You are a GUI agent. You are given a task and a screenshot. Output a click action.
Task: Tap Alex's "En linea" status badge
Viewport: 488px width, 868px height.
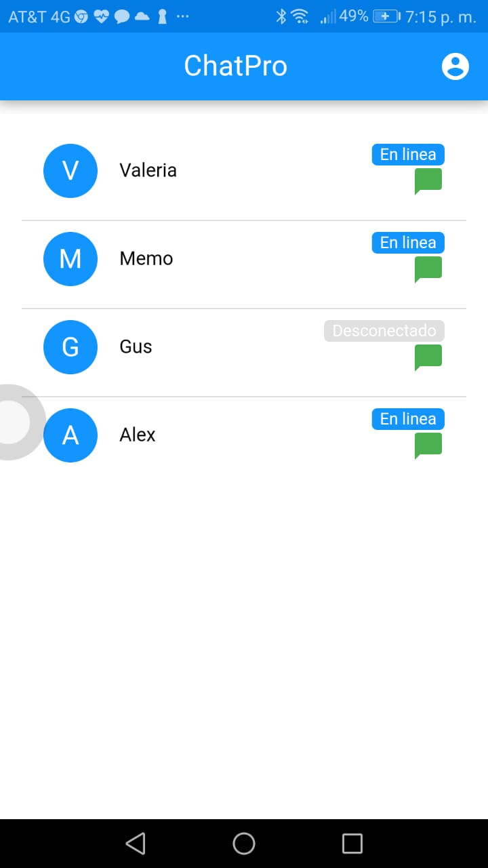(x=408, y=419)
